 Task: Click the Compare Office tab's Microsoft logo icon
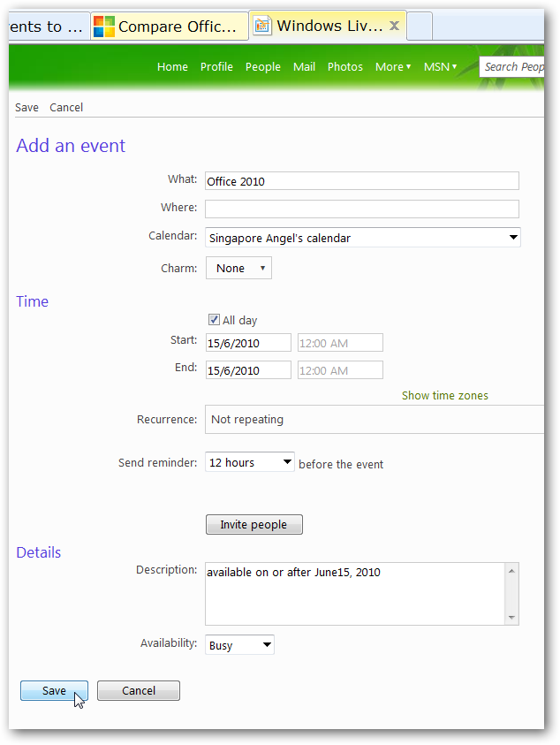click(104, 27)
